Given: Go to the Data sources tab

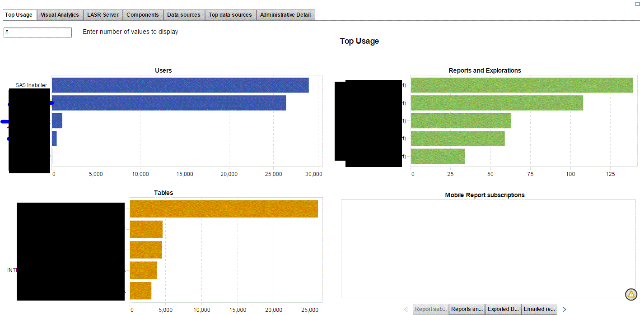Looking at the screenshot, I should [x=184, y=15].
